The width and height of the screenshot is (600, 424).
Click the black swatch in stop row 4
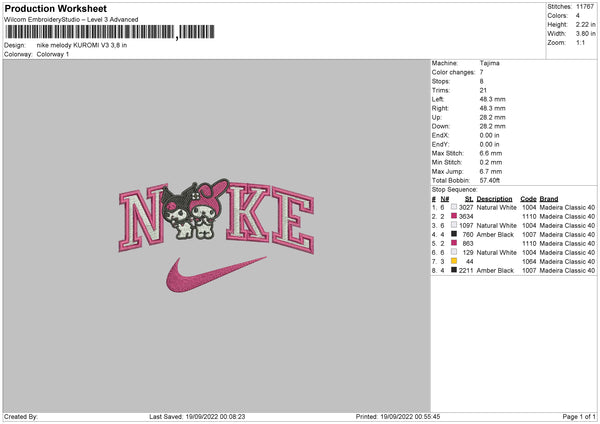point(454,234)
